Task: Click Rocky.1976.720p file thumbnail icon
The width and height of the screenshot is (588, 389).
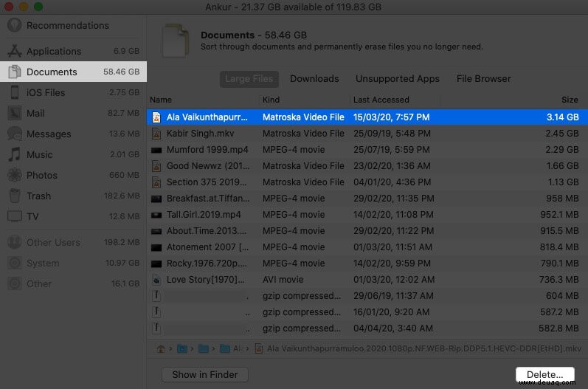Action: click(156, 264)
